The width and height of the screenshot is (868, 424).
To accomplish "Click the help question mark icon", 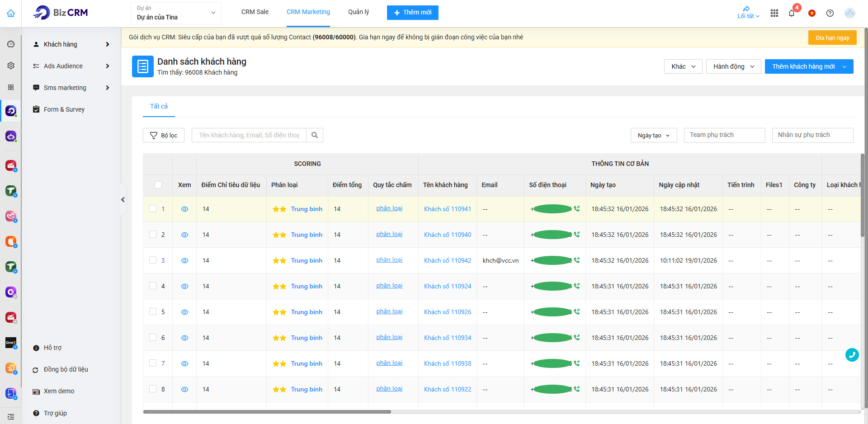I will click(830, 13).
